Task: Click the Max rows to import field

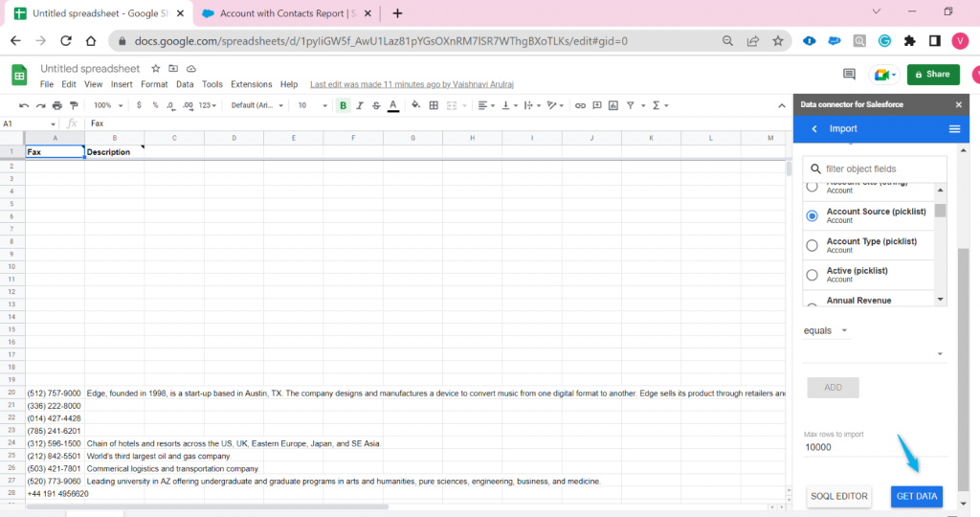Action: click(875, 447)
